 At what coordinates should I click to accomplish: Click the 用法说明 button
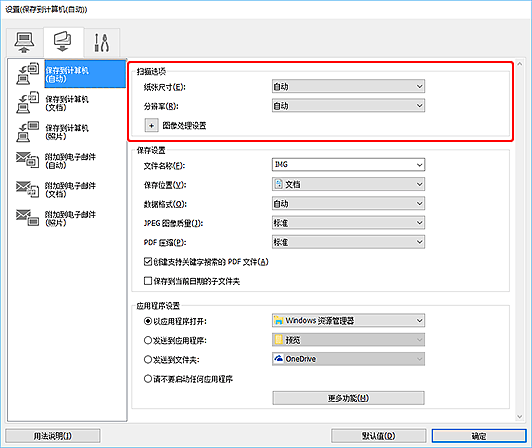pos(53,436)
